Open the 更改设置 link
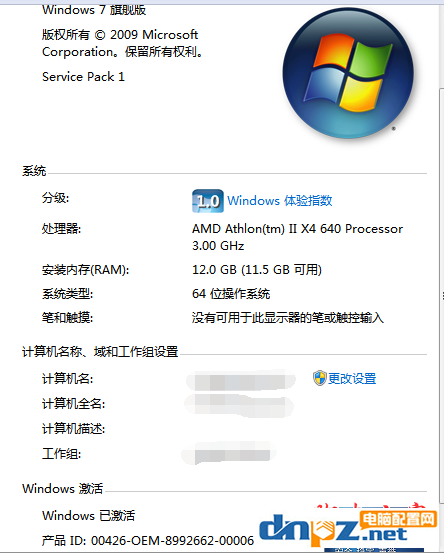 tap(352, 379)
